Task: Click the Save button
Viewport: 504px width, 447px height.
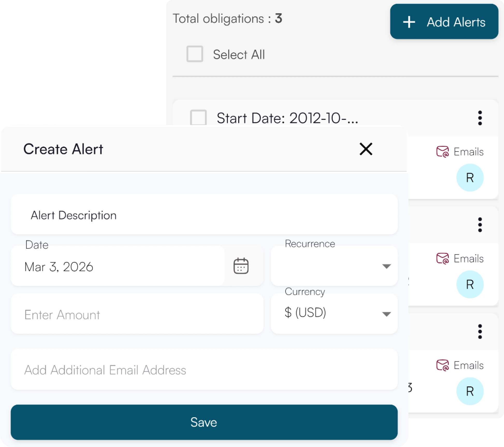Action: [203, 422]
